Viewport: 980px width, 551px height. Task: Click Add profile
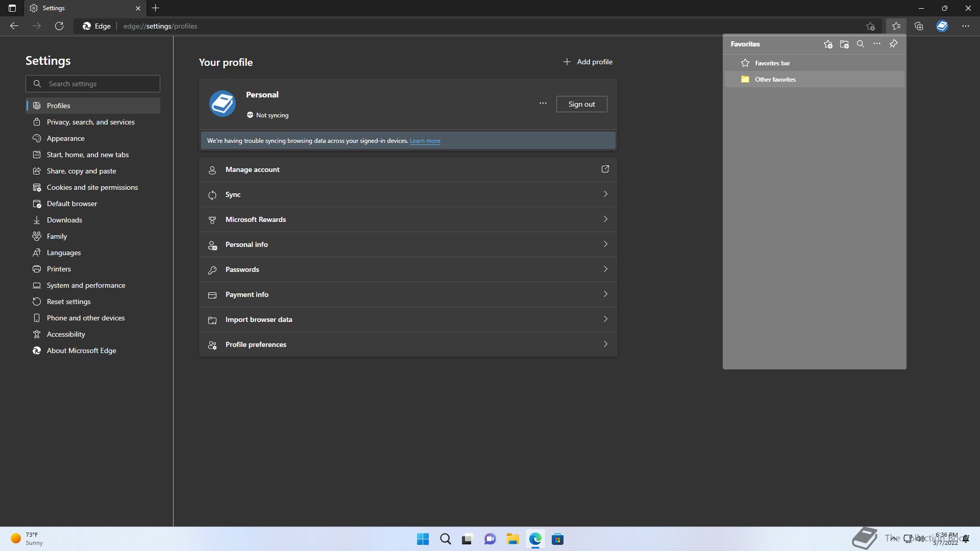coord(587,62)
